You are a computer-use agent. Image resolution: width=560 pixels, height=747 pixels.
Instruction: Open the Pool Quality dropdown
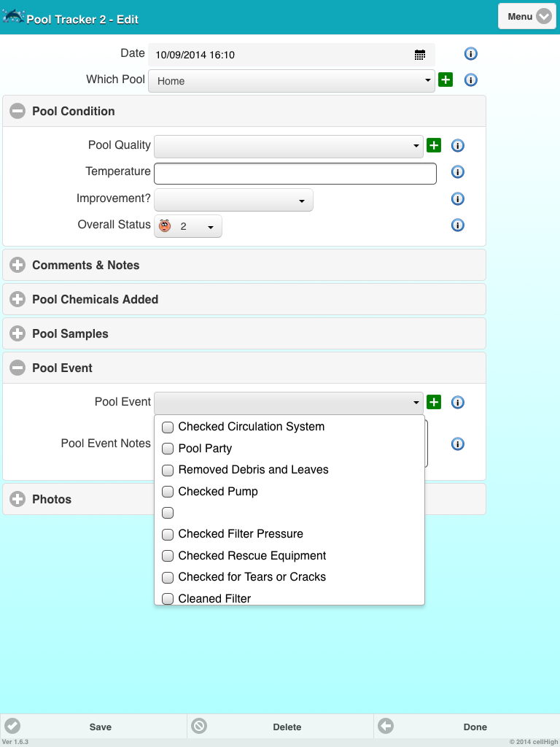(x=289, y=146)
